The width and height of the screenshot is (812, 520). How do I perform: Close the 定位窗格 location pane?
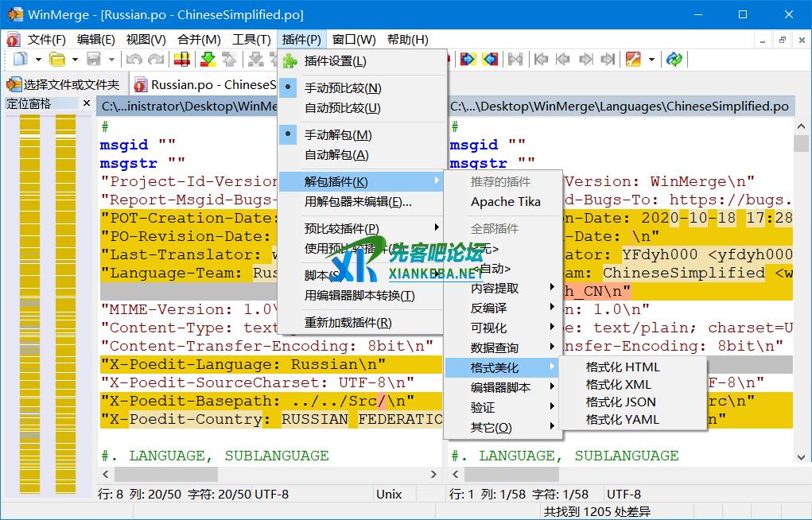(x=87, y=103)
